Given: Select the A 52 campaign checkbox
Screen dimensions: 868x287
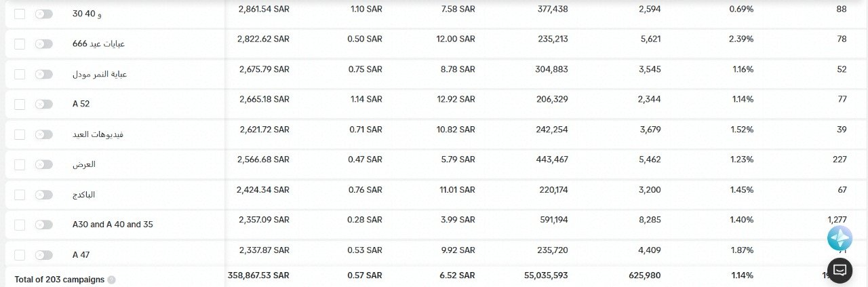Looking at the screenshot, I should 20,104.
